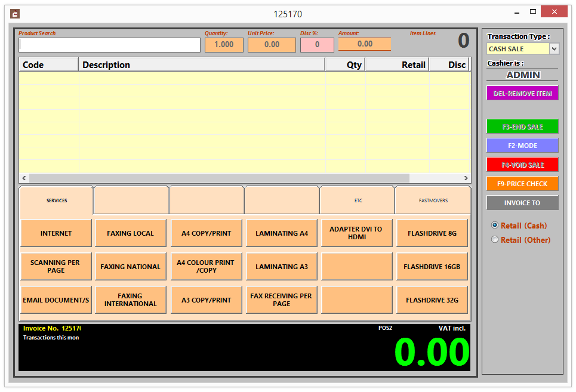Screen dimensions: 576x392
Task: Add FLASHDRIVE 32G to the invoice
Action: click(x=432, y=300)
